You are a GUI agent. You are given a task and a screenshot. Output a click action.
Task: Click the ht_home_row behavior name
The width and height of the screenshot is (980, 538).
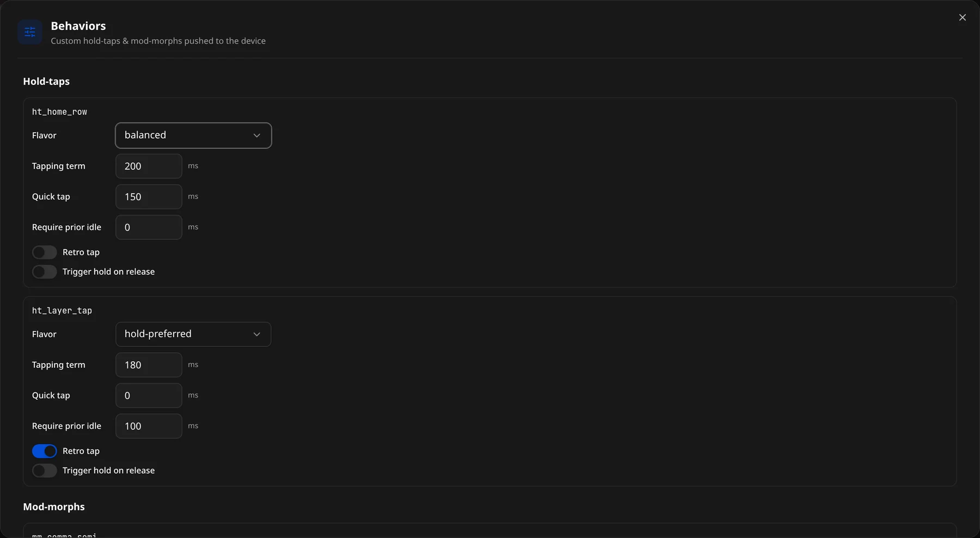(59, 112)
